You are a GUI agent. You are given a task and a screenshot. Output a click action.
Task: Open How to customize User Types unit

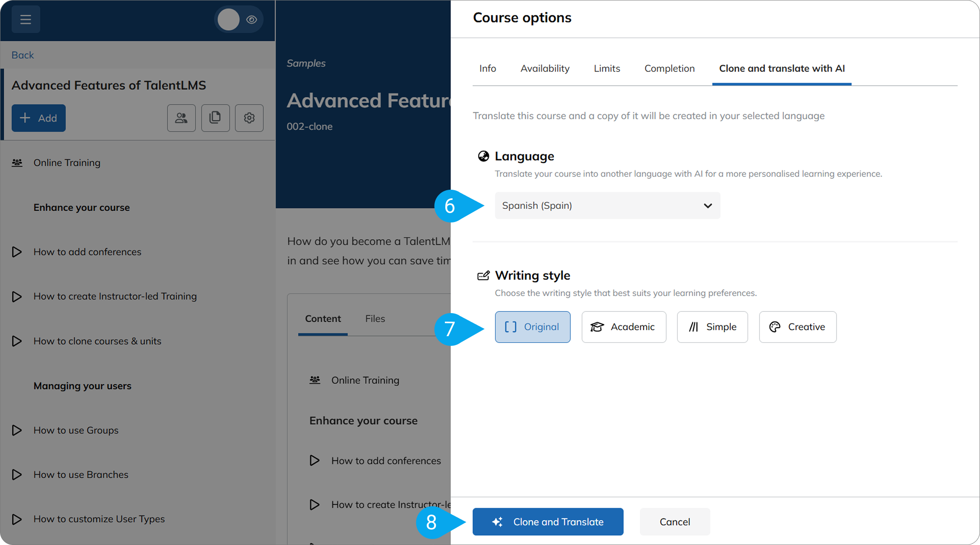click(99, 519)
